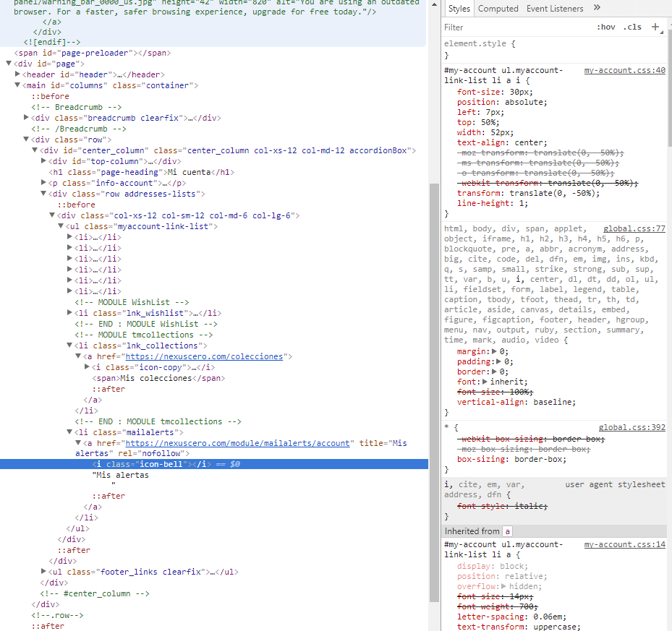Open the Computed tab
Viewport: 672px width, 631px height.
(498, 9)
